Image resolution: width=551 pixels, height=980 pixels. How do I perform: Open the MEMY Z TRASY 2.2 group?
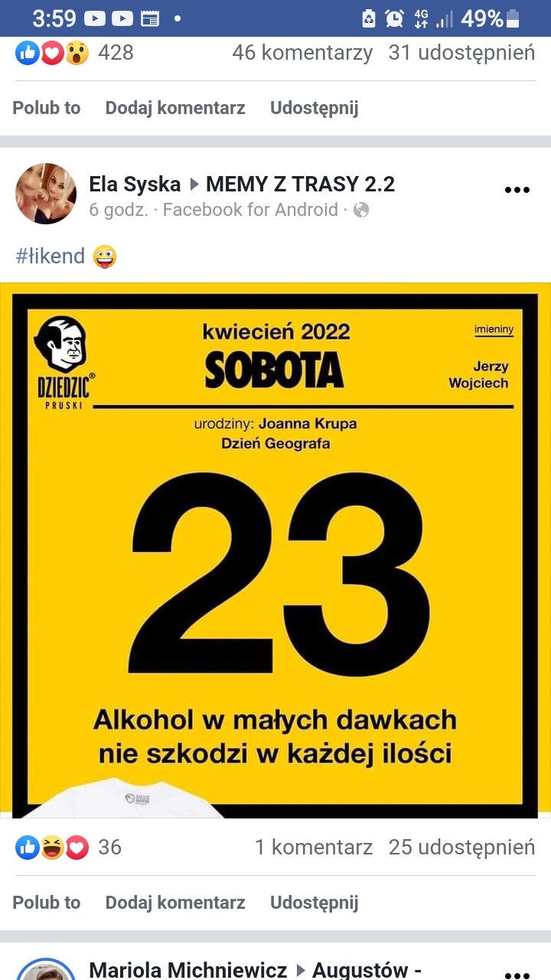(x=301, y=184)
